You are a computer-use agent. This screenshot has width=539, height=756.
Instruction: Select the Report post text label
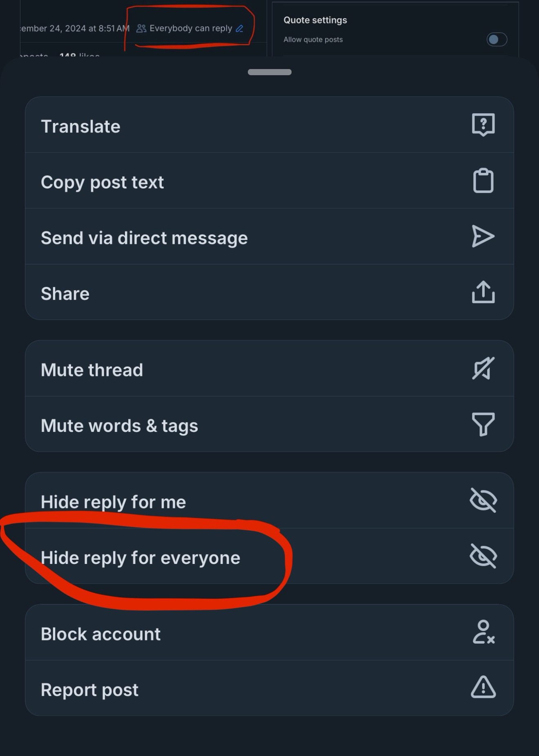89,690
